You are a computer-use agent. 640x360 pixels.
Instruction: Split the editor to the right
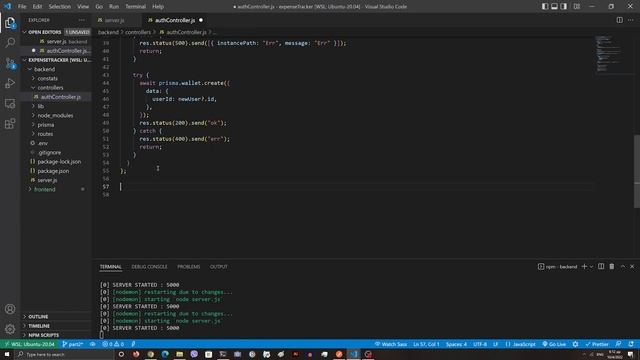point(620,20)
